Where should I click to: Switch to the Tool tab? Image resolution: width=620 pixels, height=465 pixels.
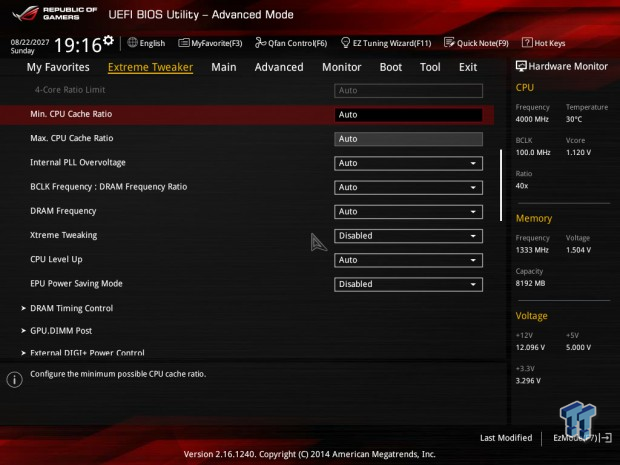430,67
